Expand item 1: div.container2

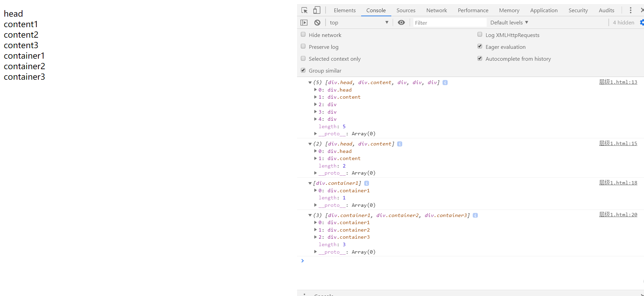(315, 230)
